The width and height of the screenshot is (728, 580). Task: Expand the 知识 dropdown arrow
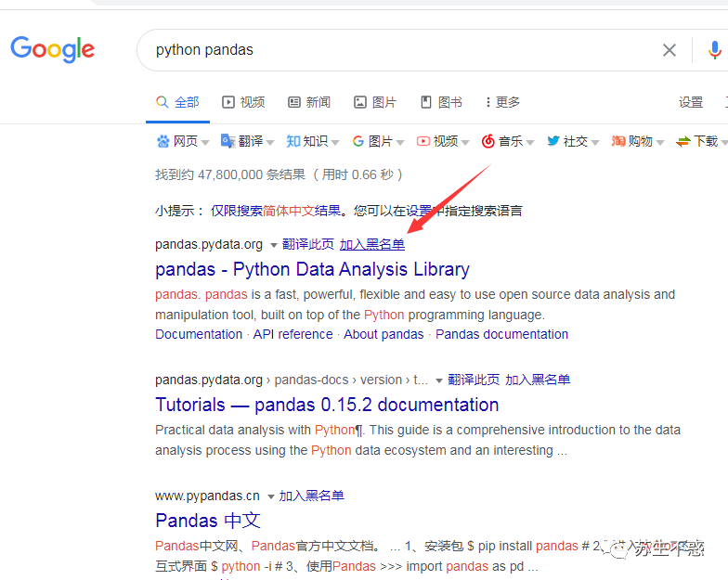point(335,143)
